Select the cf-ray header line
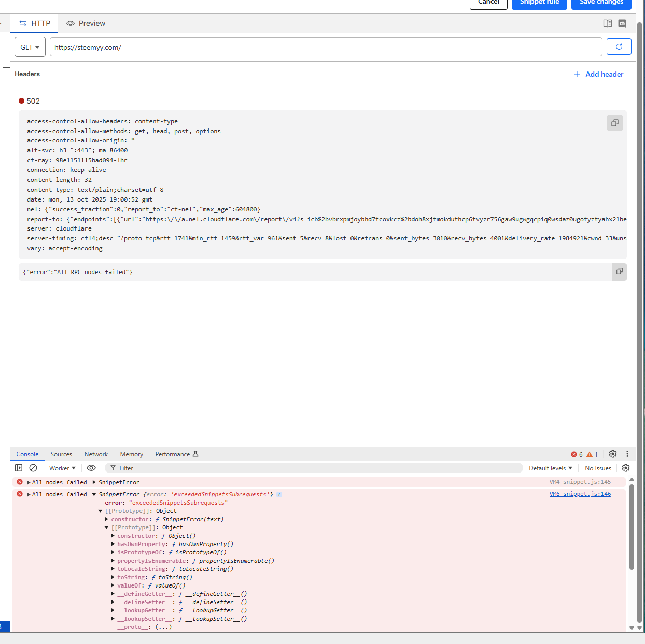 (x=77, y=160)
